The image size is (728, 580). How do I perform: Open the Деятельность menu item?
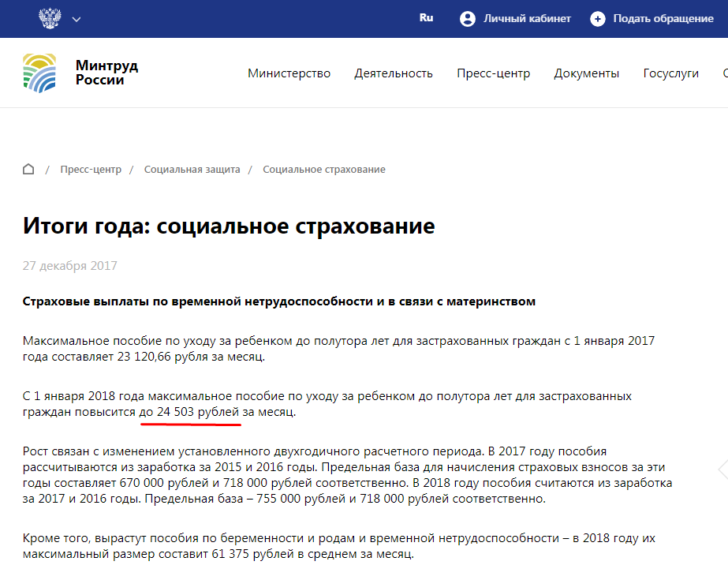pos(394,73)
